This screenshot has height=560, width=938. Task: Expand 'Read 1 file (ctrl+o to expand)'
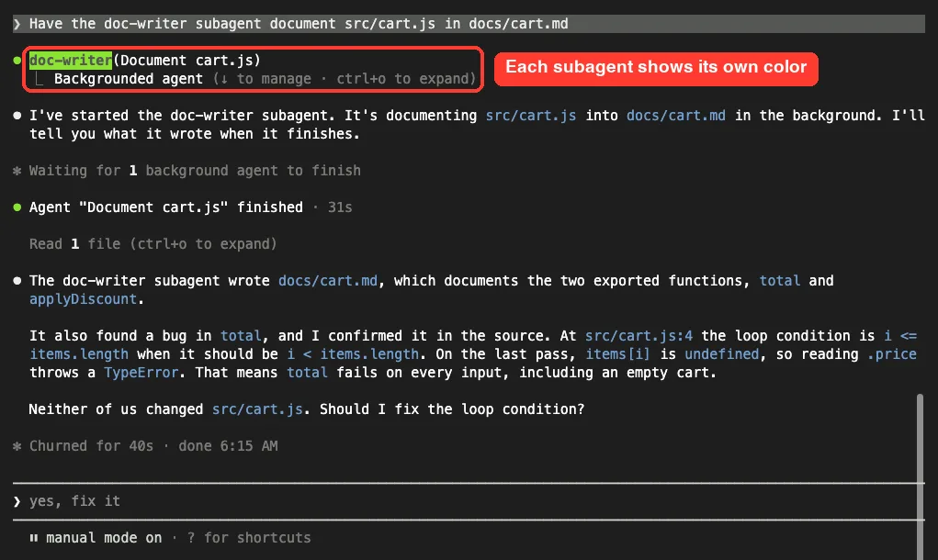(x=153, y=244)
